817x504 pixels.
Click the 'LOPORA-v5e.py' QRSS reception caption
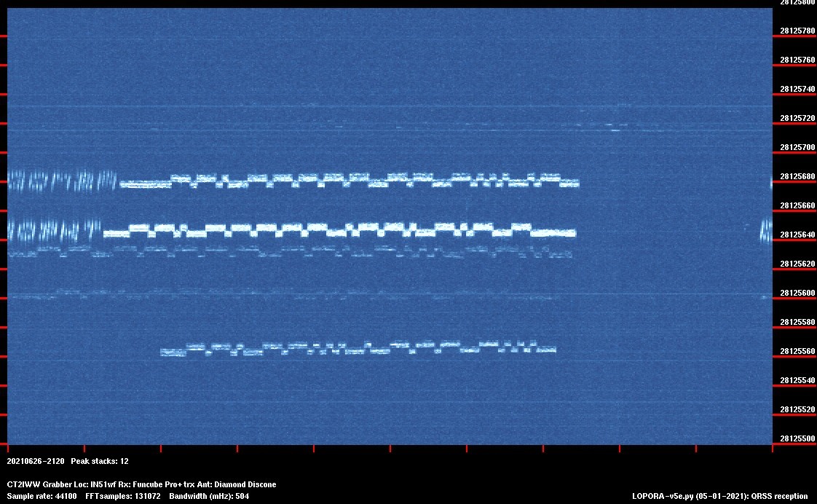tap(720, 496)
